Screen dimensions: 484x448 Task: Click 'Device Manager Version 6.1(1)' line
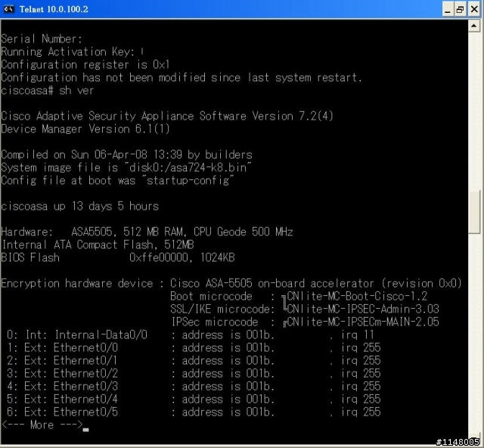(x=85, y=129)
